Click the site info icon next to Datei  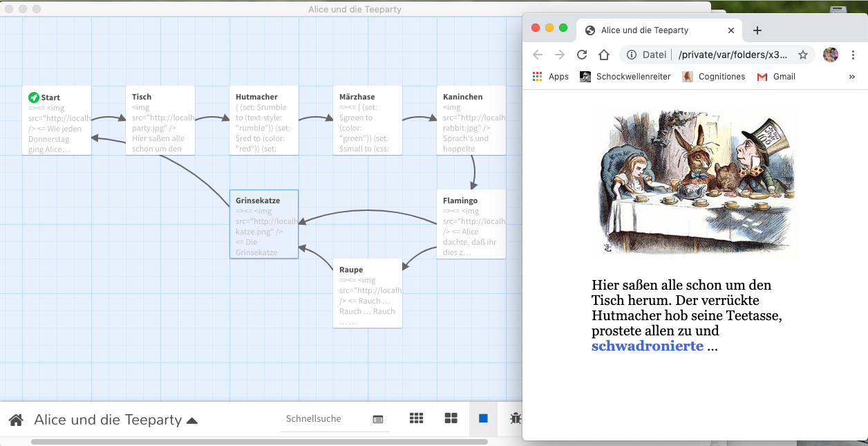coord(631,55)
